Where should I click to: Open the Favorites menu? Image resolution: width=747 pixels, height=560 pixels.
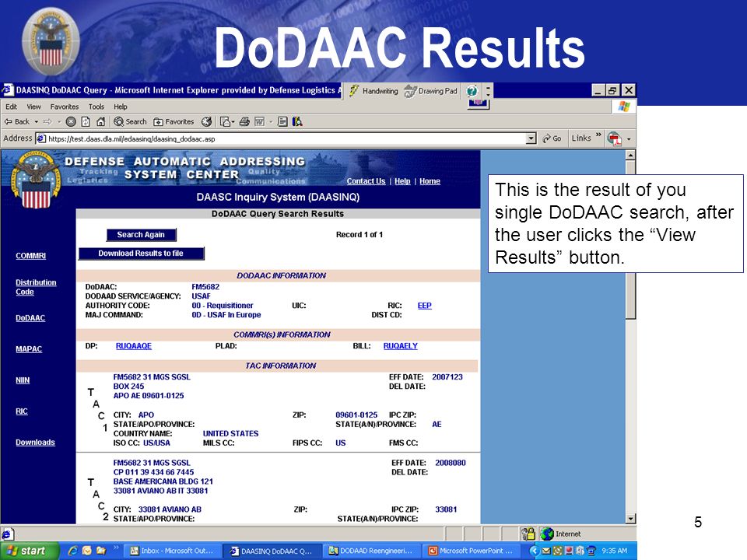click(x=65, y=107)
